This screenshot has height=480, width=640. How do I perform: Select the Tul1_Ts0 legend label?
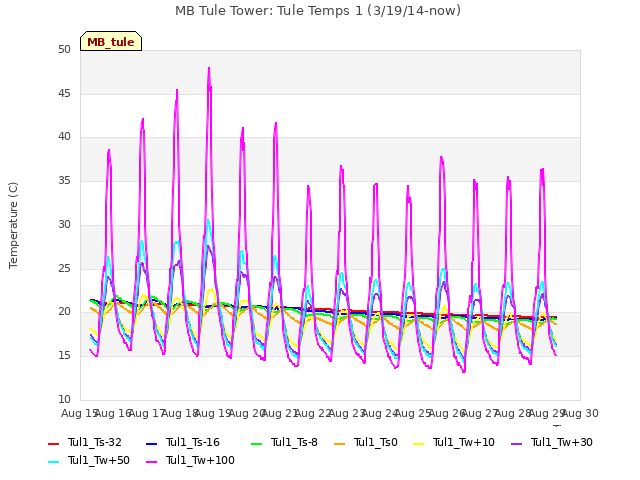point(376,442)
